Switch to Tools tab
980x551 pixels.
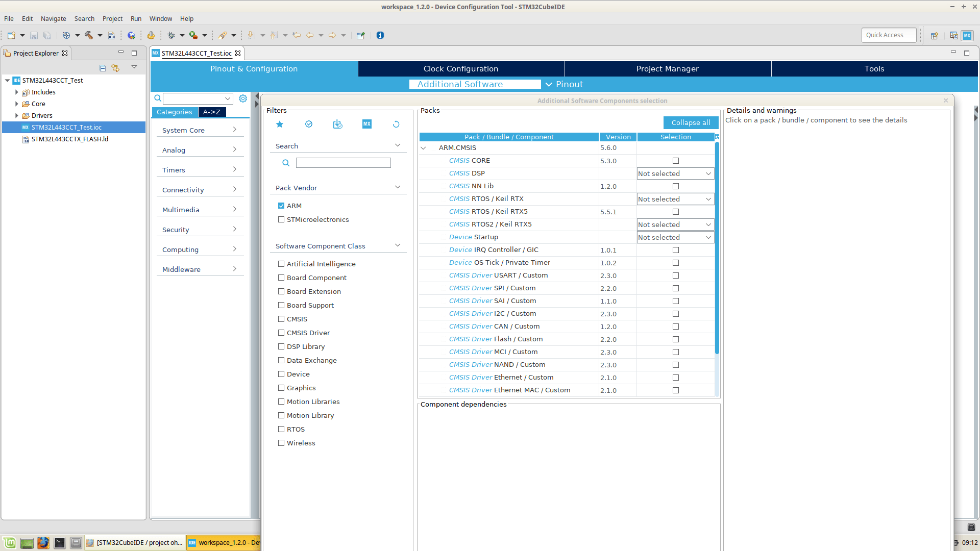874,69
